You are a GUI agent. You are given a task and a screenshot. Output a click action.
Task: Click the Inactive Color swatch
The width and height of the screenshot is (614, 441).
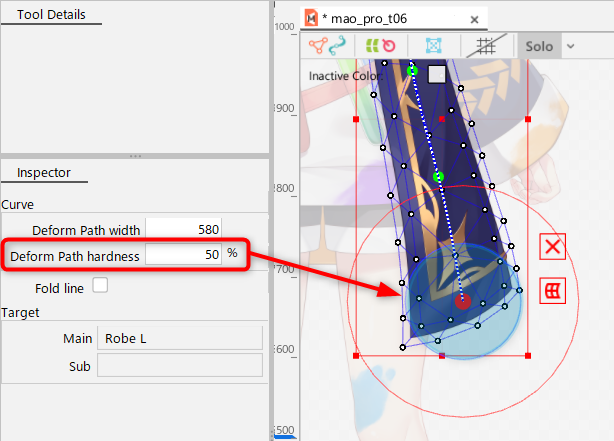436,74
